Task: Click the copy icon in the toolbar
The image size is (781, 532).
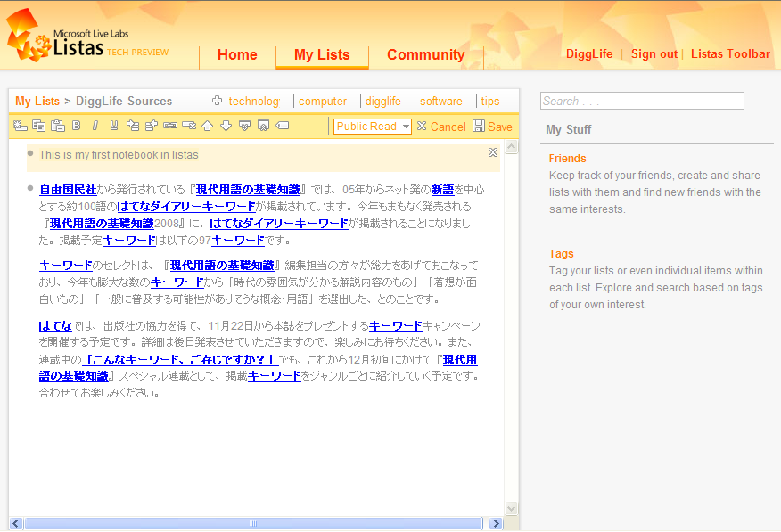Action: click(x=39, y=126)
